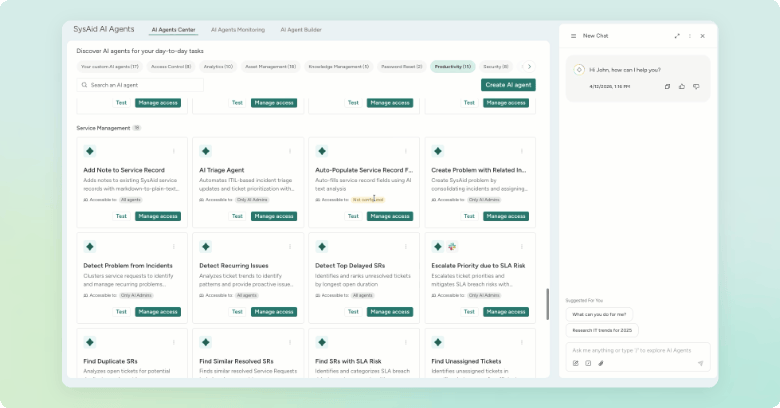This screenshot has height=408, width=780.
Task: Click the Find Unassigned Tickets agent icon
Action: tap(438, 342)
